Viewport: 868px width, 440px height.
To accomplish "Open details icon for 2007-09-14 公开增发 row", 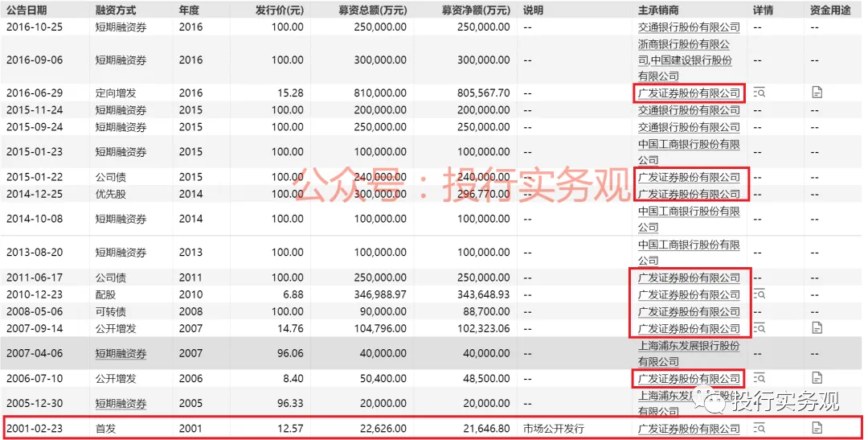I will coord(759,328).
